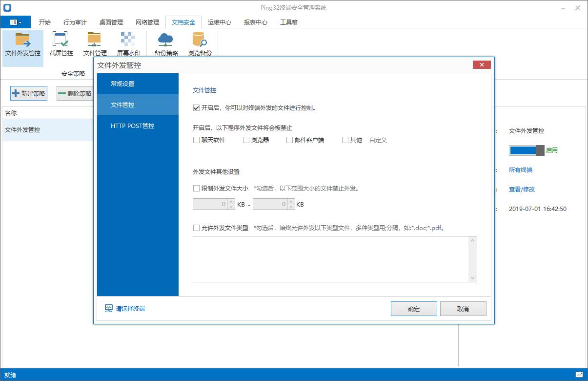The height and width of the screenshot is (381, 588).
Task: Click the 名称 column header
Action: [11, 113]
